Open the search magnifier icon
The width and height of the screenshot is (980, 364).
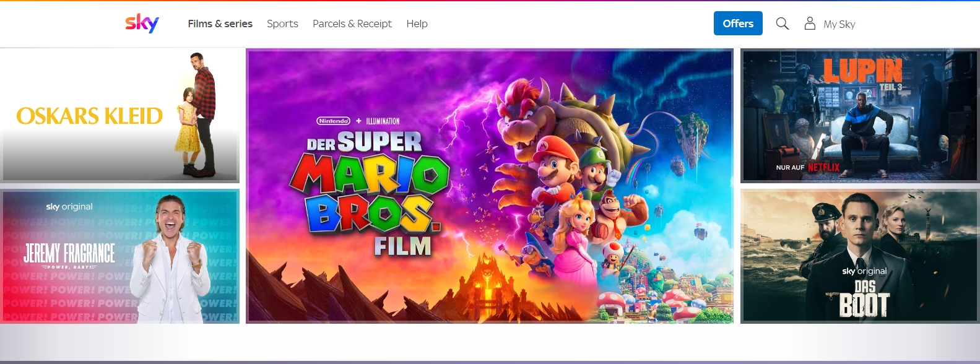(x=783, y=24)
